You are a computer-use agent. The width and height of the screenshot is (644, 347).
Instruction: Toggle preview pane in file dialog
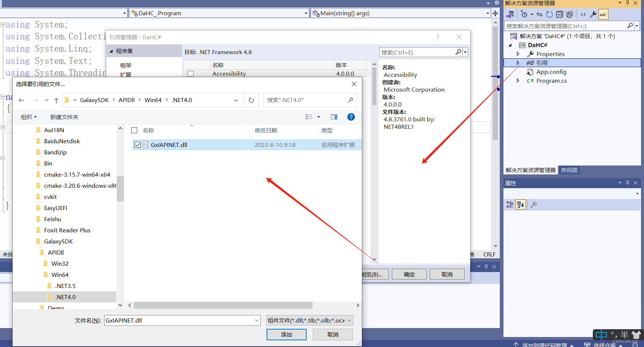334,117
